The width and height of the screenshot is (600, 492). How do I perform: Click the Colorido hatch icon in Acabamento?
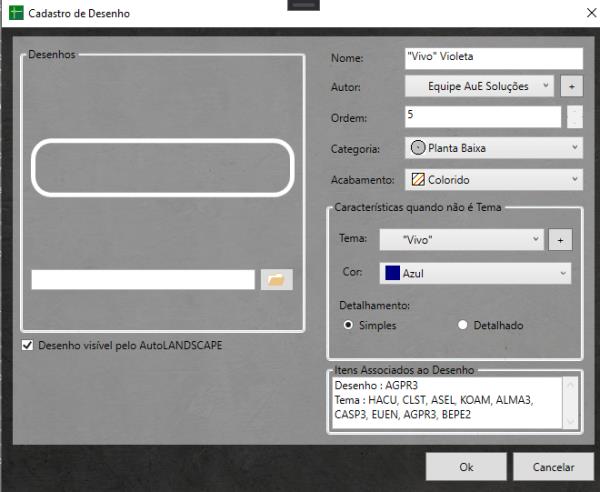tap(418, 180)
